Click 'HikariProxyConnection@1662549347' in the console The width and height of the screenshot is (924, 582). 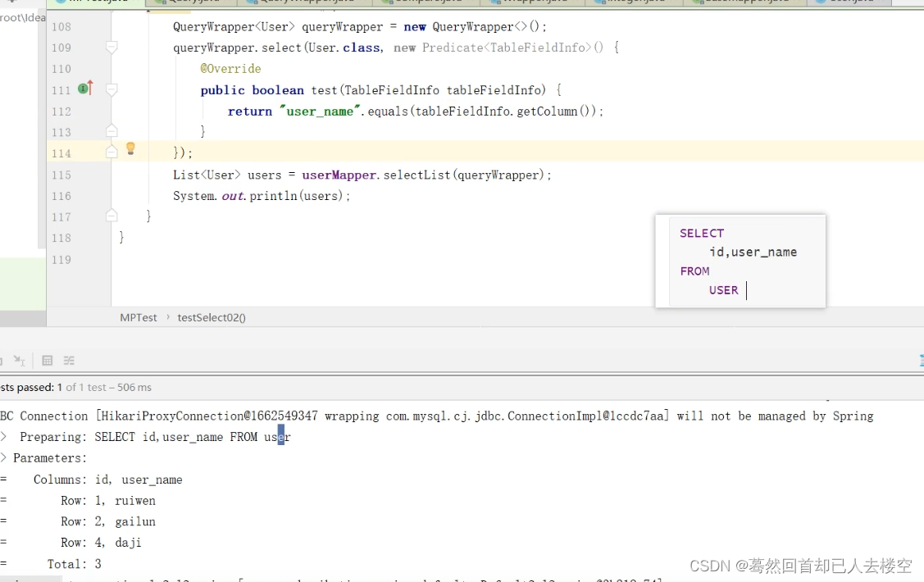pyautogui.click(x=208, y=416)
